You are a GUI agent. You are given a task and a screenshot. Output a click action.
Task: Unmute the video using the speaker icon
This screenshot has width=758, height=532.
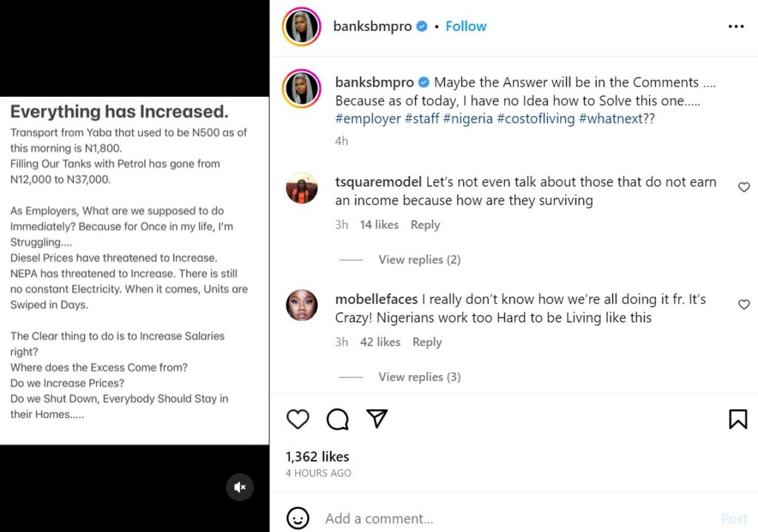(240, 487)
